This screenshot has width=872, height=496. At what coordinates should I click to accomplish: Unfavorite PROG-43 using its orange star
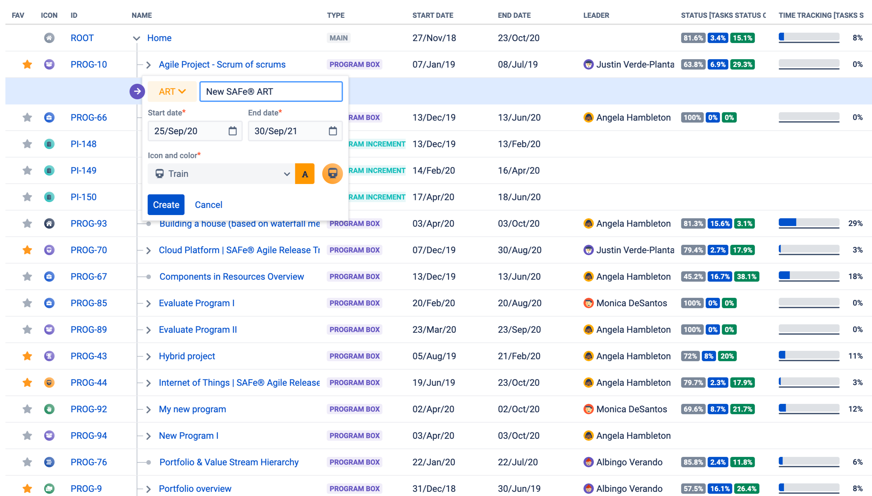tap(27, 356)
